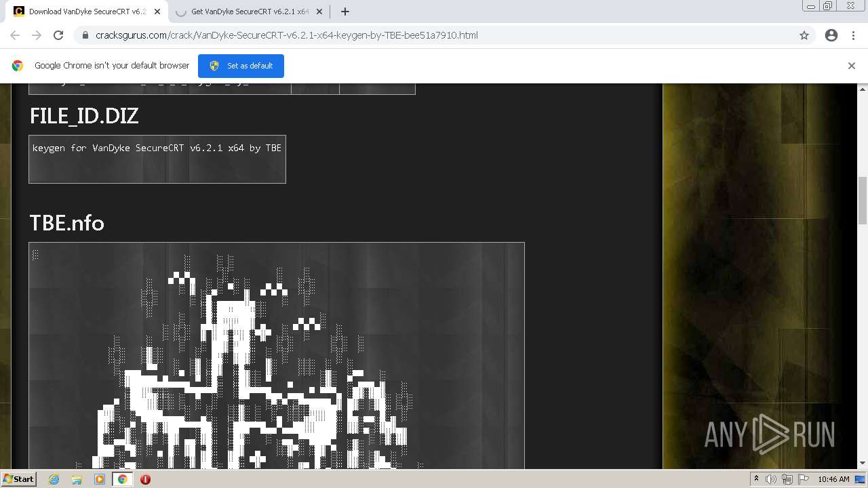This screenshot has height=488, width=868.
Task: Close the Chrome window
Action: tap(851, 6)
